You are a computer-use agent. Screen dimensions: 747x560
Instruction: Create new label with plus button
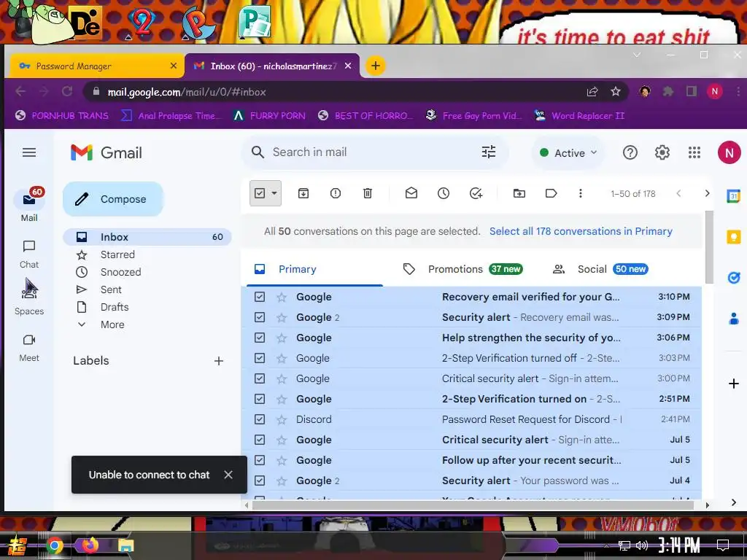click(x=219, y=361)
